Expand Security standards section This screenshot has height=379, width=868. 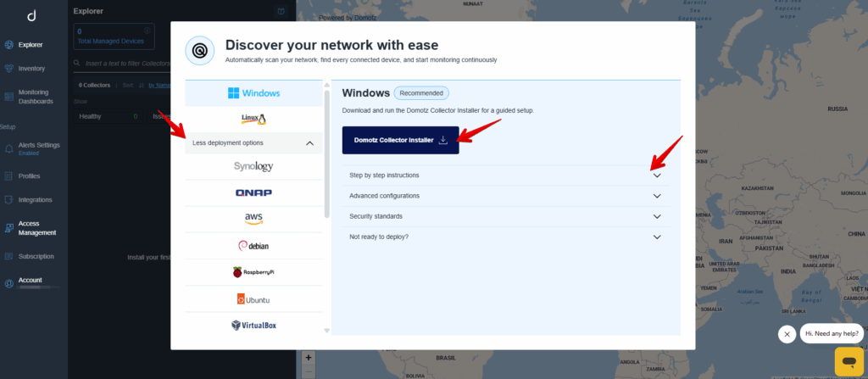[x=505, y=216]
